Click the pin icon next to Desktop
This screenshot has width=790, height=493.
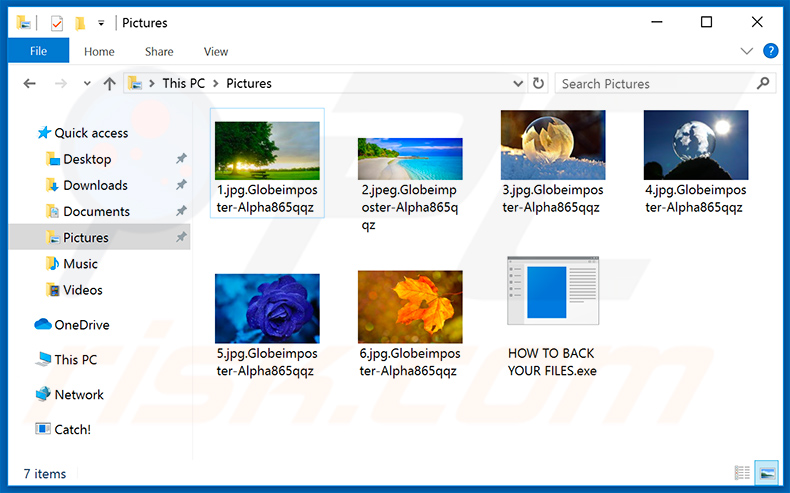[x=181, y=159]
